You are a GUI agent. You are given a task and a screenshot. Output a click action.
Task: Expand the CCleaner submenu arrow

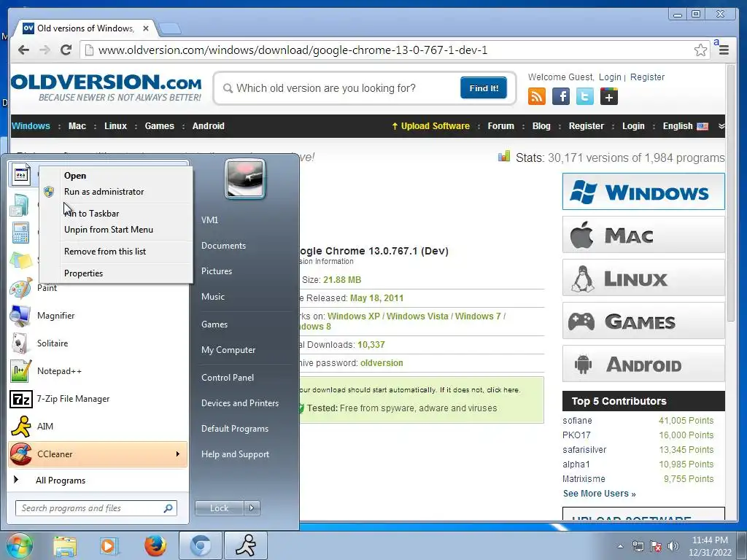pos(178,454)
